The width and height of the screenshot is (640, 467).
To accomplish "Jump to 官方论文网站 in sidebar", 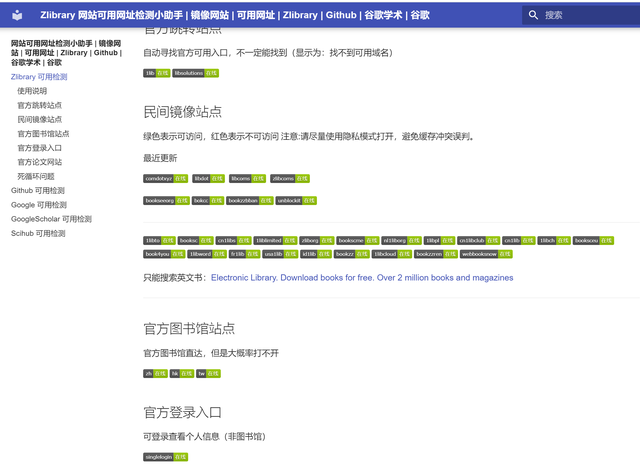I will point(39,162).
